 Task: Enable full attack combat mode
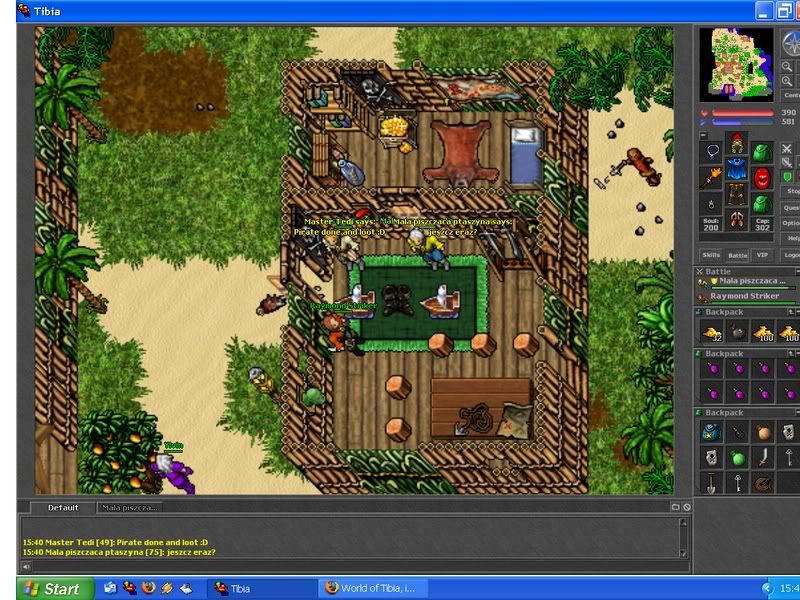point(787,149)
